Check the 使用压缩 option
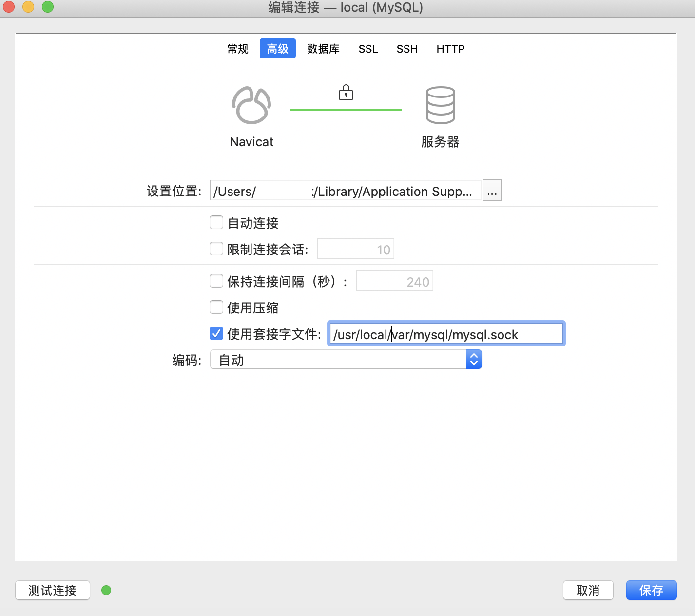The width and height of the screenshot is (695, 616). [216, 308]
